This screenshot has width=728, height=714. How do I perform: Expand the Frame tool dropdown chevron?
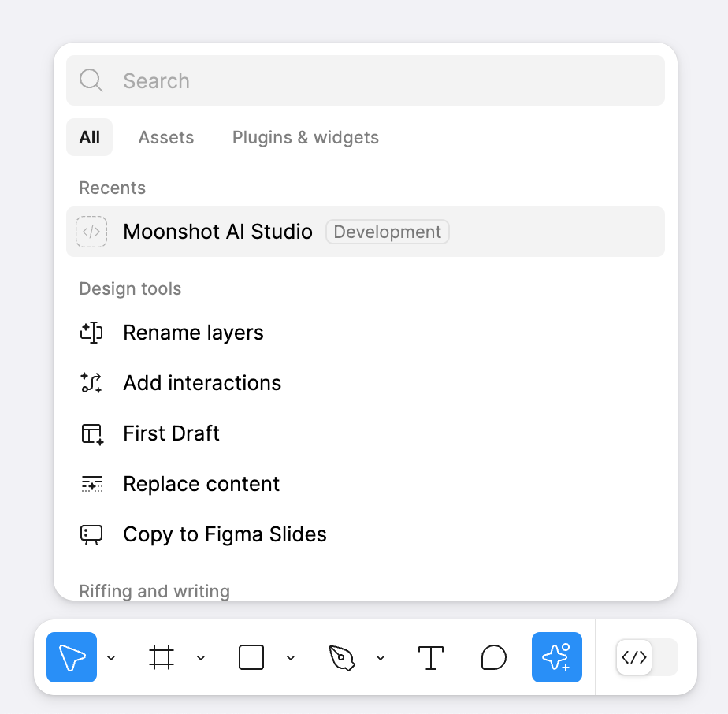201,657
